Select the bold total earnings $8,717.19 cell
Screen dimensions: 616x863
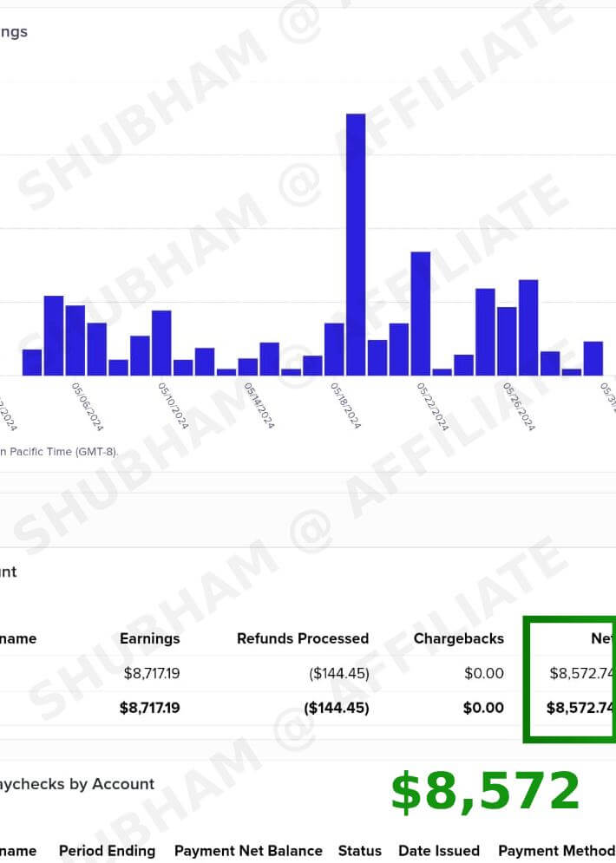point(149,708)
